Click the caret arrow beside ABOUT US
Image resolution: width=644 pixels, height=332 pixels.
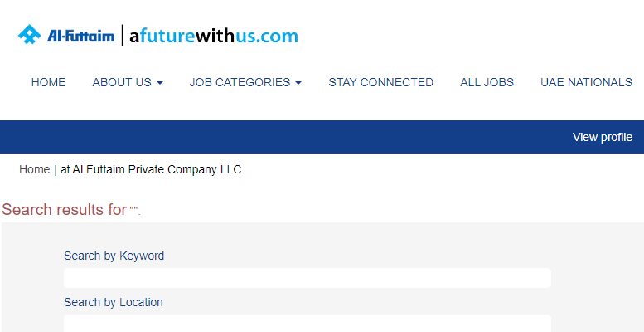pyautogui.click(x=160, y=83)
